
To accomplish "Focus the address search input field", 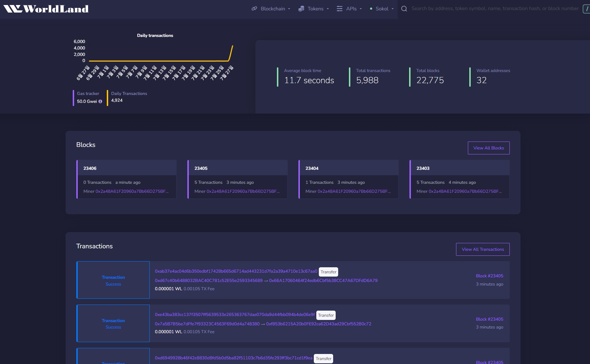I will point(494,9).
